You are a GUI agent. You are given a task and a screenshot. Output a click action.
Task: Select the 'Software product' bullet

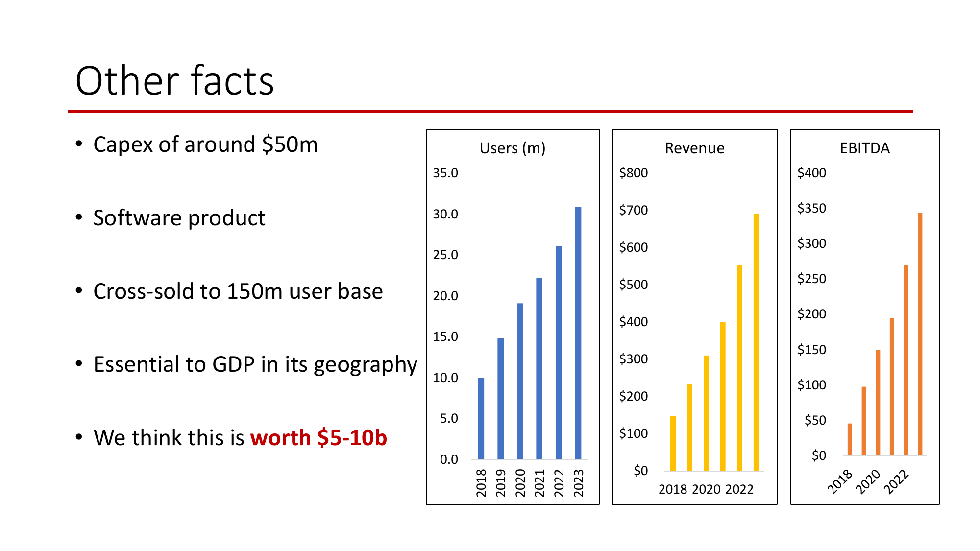179,218
